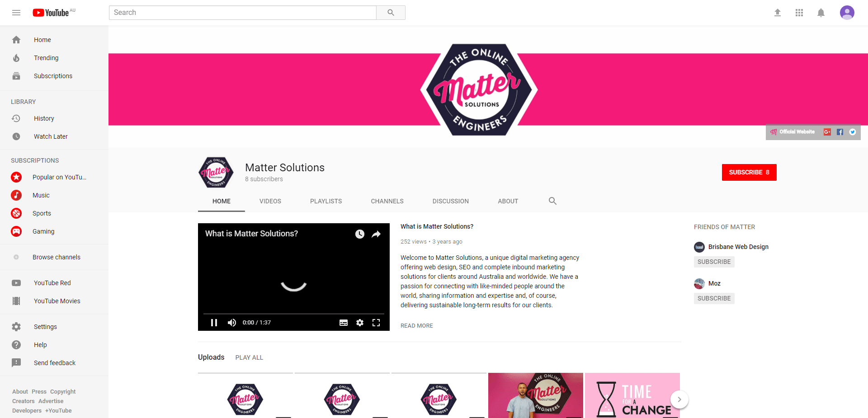The width and height of the screenshot is (868, 418).
Task: Collapse the hamburger guide menu
Action: click(16, 13)
